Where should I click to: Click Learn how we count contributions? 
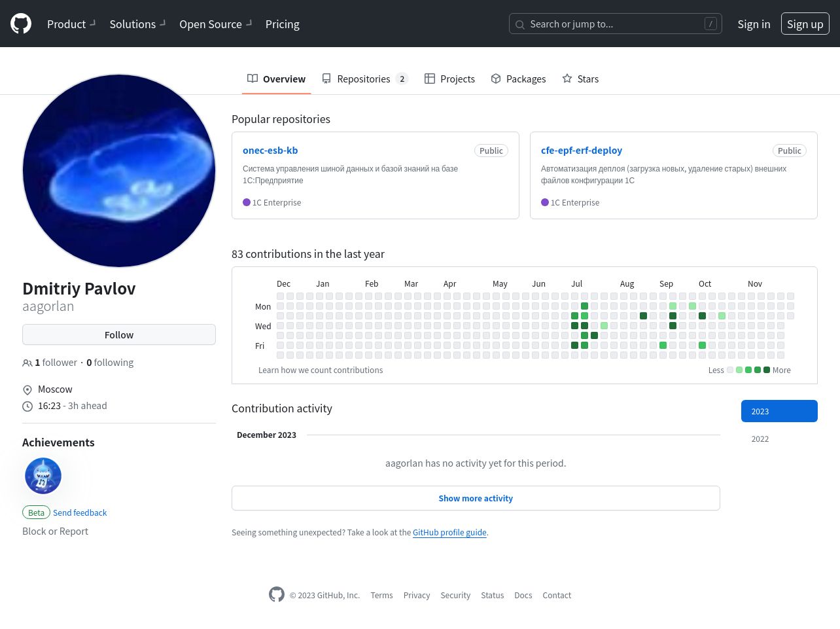point(321,370)
